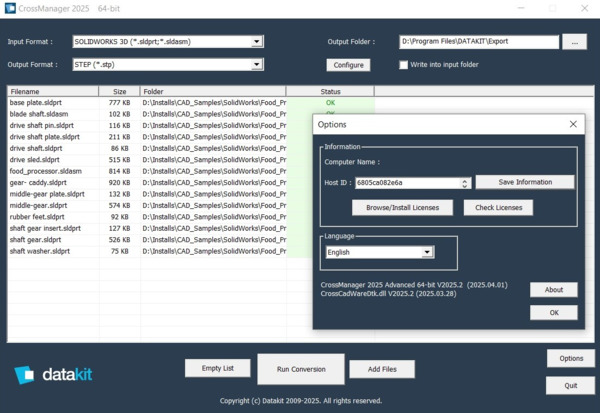Click the Output Folder path field
This screenshot has height=413, width=600.
click(x=478, y=42)
